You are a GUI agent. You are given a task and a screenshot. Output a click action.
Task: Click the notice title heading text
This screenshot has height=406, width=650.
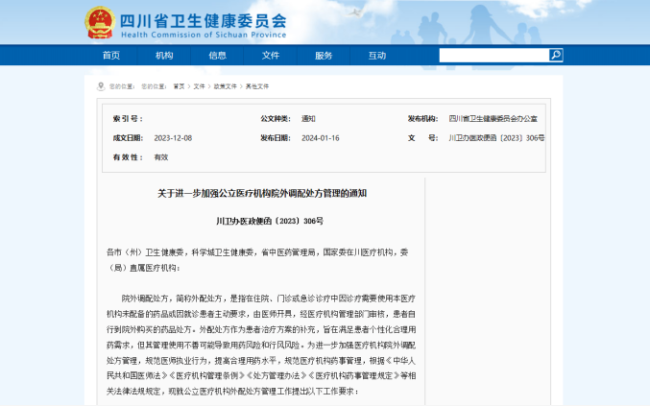pyautogui.click(x=270, y=192)
